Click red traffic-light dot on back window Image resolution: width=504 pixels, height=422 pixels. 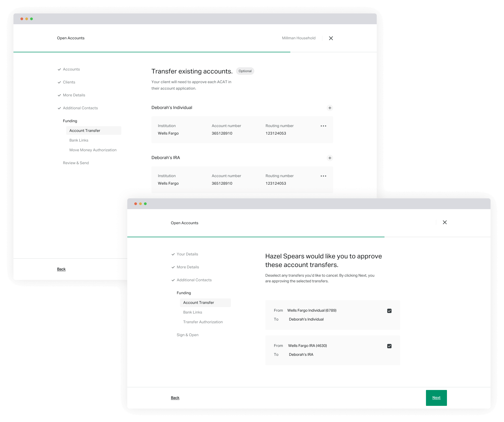(x=22, y=19)
